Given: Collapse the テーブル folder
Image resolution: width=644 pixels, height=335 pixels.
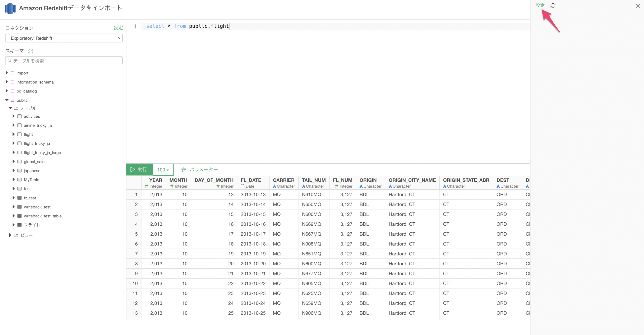Looking at the screenshot, I should click(x=10, y=108).
